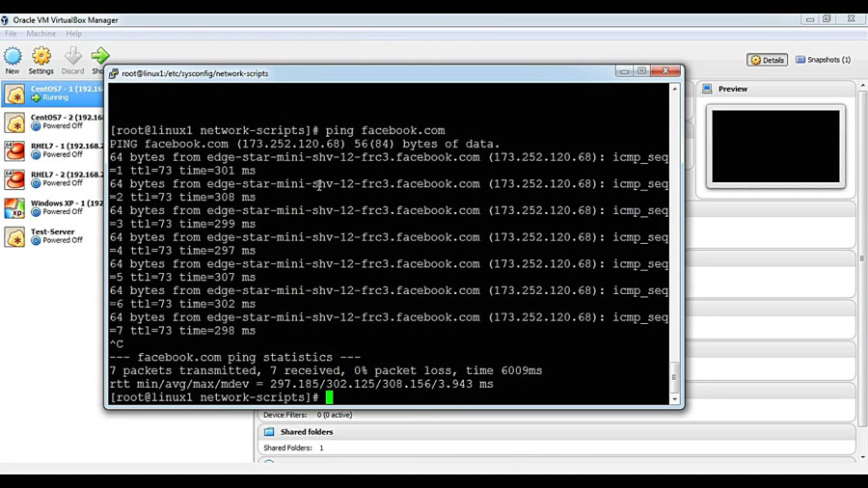
Task: Click the '0% packet loss' statistics line
Action: tap(326, 370)
